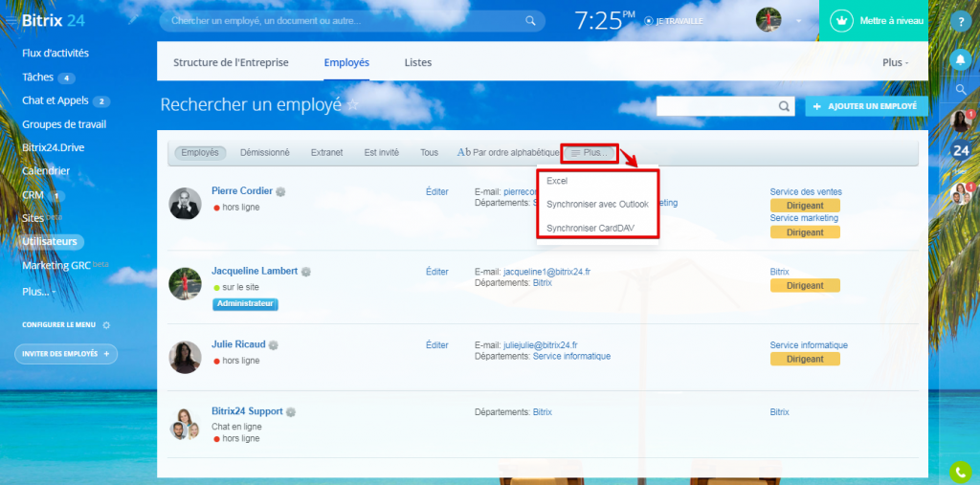Click Éditer for Julie Ricaud
The width and height of the screenshot is (980, 485).
(436, 345)
